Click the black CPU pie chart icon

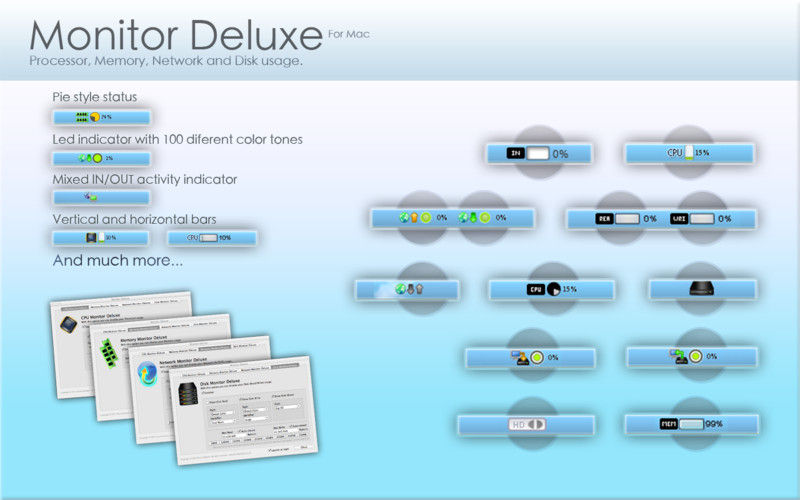point(554,290)
